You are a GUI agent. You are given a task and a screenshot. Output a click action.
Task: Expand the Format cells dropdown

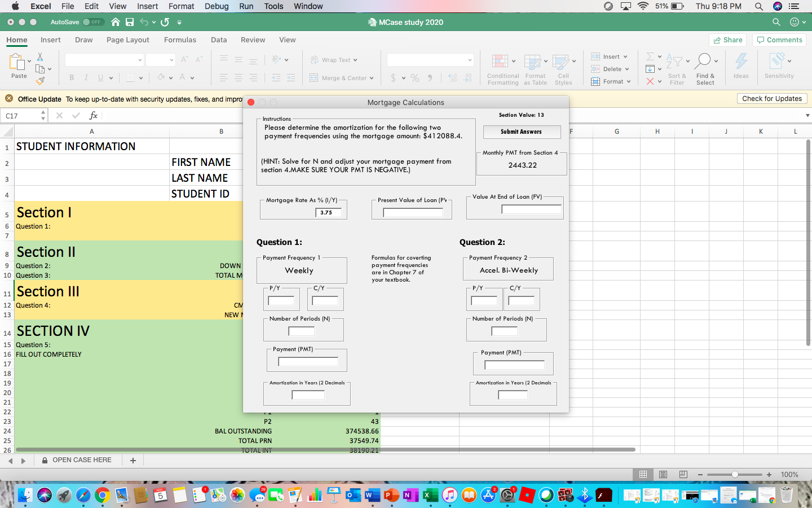[629, 81]
